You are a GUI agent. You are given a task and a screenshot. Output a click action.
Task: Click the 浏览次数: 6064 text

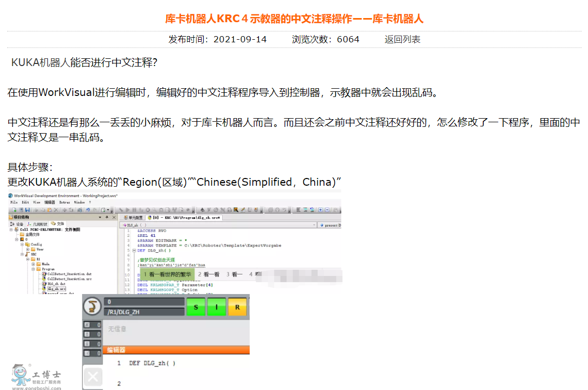pos(325,39)
